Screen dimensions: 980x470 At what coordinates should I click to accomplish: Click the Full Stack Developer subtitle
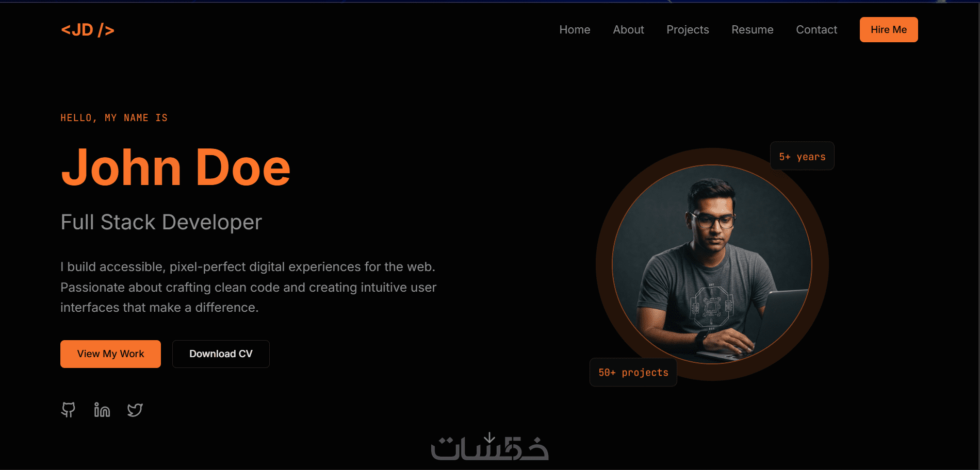point(161,223)
